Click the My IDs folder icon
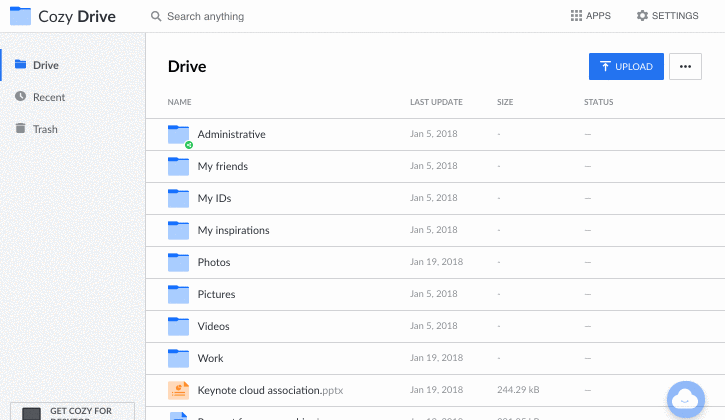This screenshot has width=725, height=420. point(178,198)
